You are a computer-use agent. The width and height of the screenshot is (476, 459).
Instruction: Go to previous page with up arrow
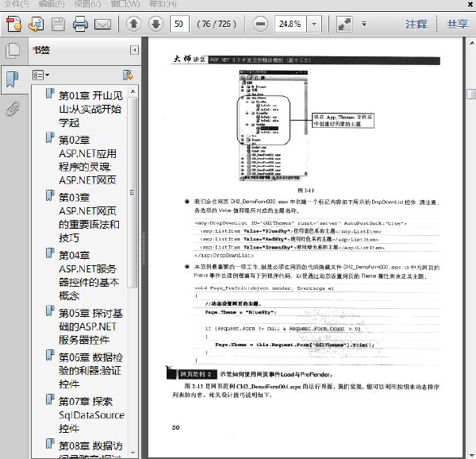(x=133, y=24)
